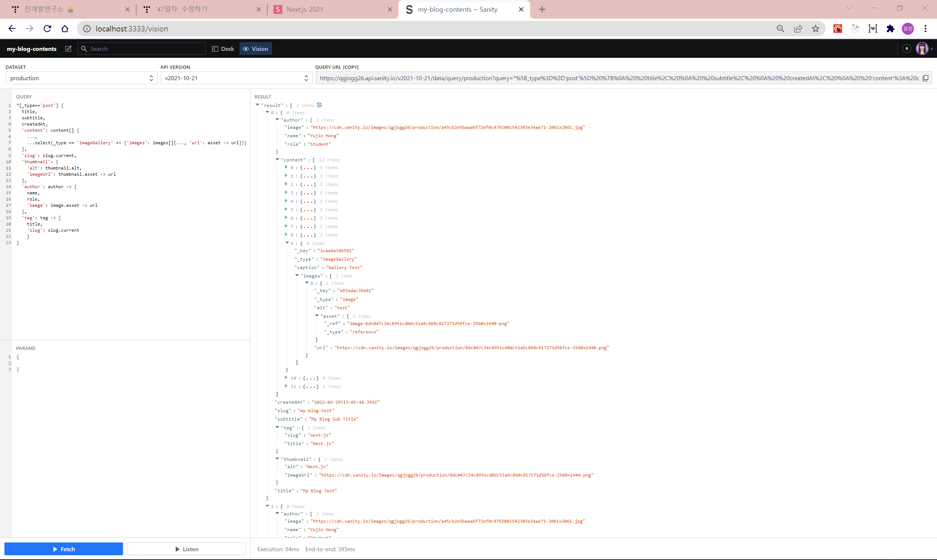Bookmark this page with star icon
This screenshot has width=937, height=560.
coord(815,29)
